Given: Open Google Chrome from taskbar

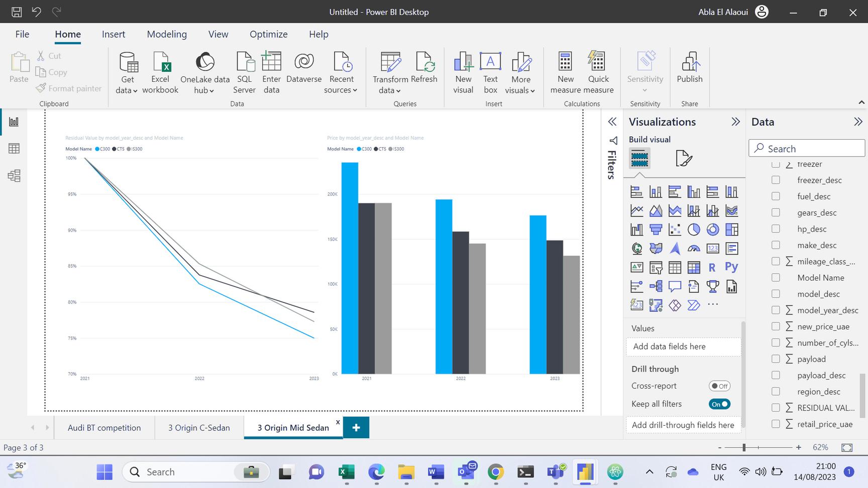Looking at the screenshot, I should (x=496, y=472).
